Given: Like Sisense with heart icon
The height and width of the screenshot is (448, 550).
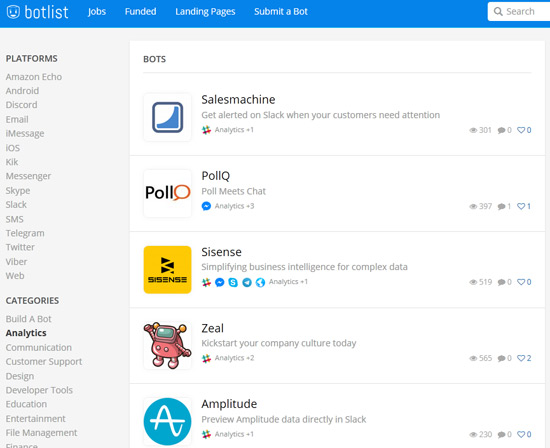Looking at the screenshot, I should click(521, 282).
